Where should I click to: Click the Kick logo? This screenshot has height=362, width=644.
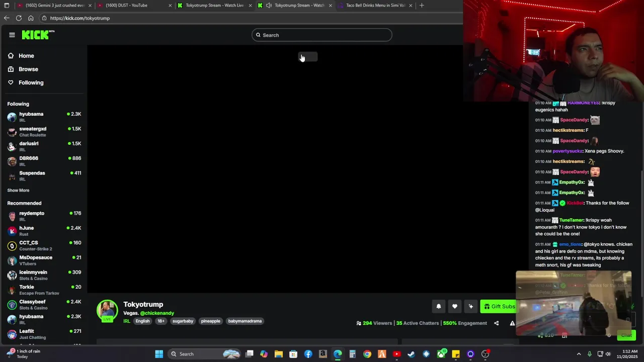38,35
